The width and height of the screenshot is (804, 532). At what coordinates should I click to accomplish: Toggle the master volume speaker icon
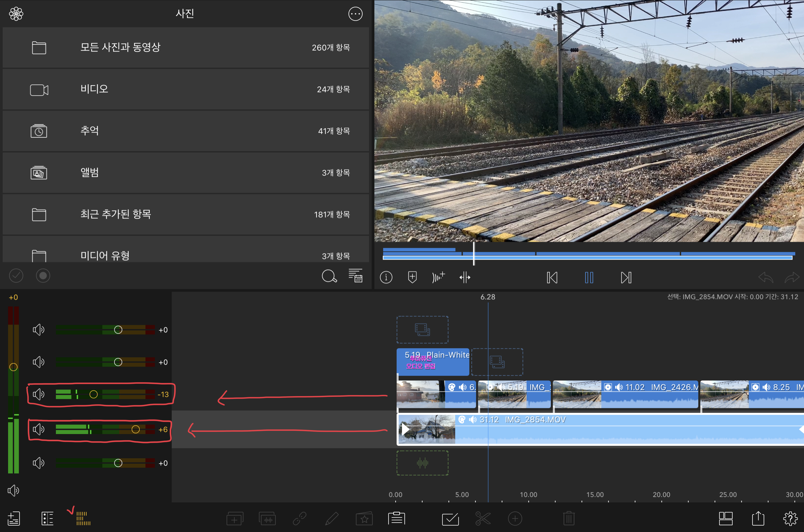click(x=13, y=490)
